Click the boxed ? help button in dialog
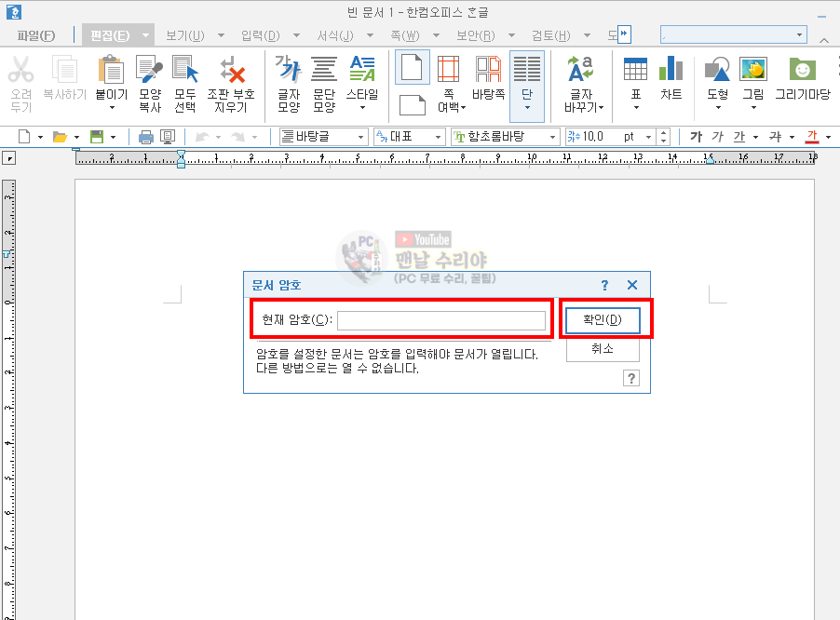 point(631,379)
